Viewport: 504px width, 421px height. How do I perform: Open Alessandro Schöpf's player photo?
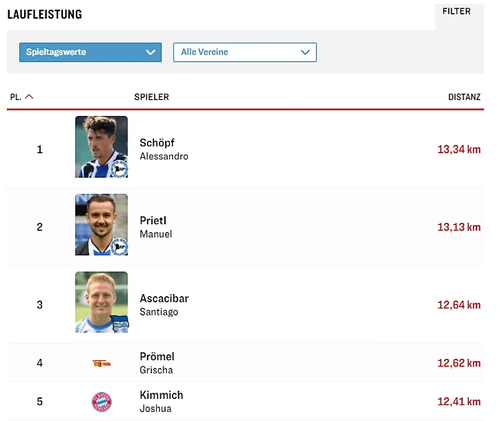101,146
